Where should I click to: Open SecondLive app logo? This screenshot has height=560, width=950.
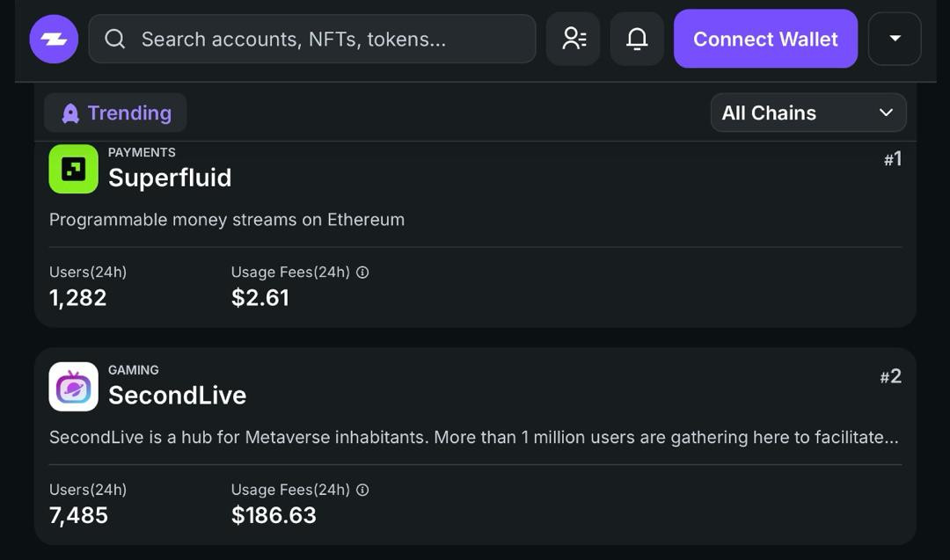pos(74,387)
